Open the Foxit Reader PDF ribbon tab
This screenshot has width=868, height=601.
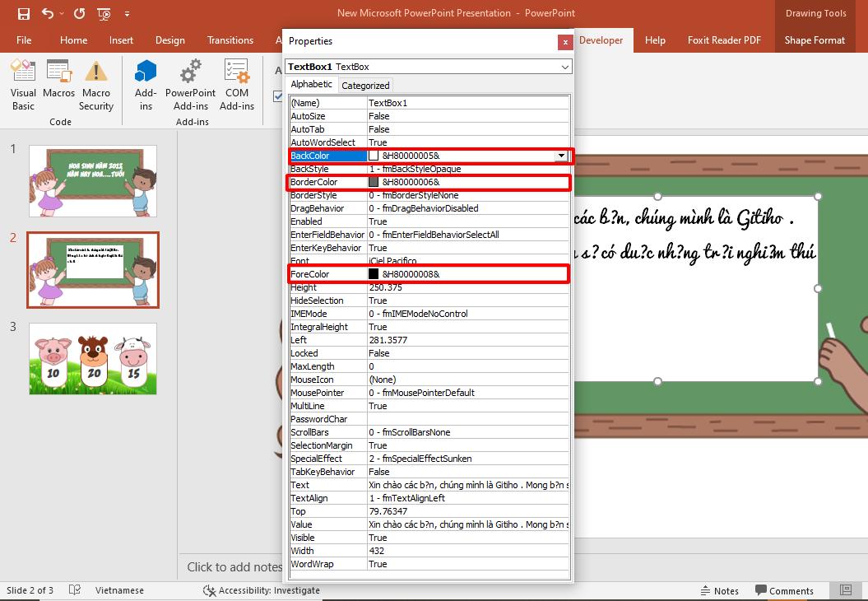tap(725, 40)
